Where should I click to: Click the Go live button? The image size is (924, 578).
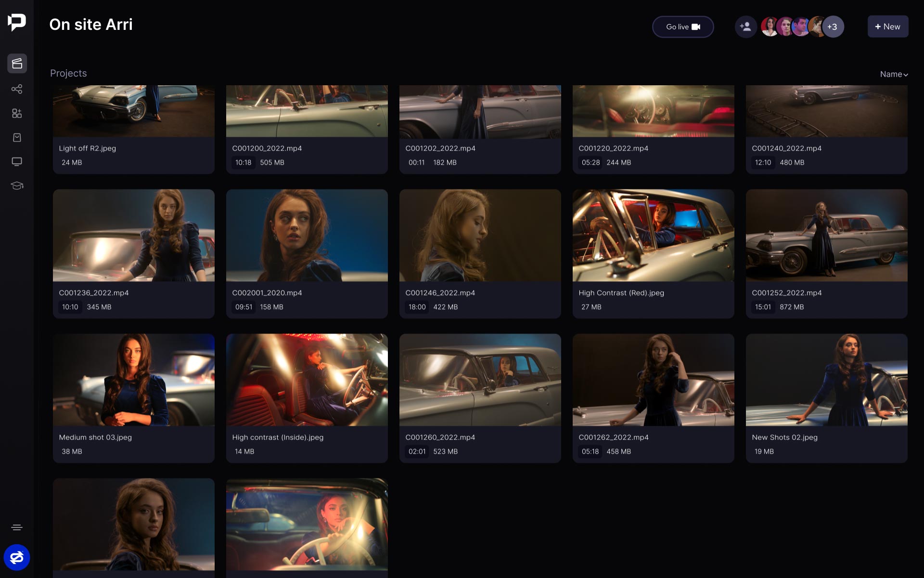tap(683, 26)
